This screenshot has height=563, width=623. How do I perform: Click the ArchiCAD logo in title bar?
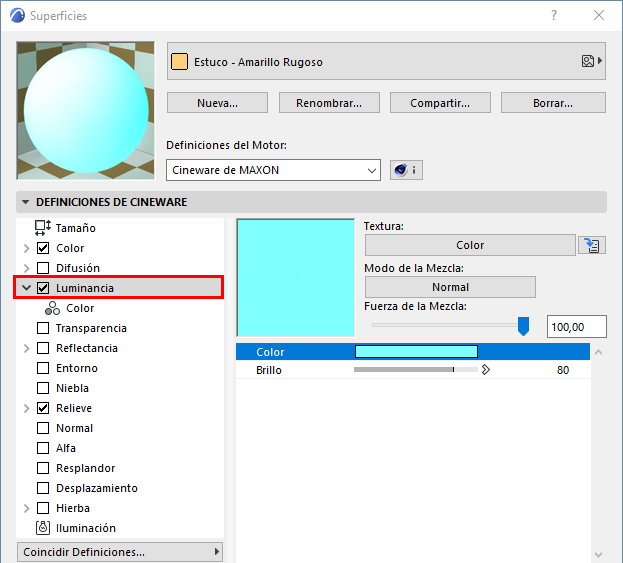(x=17, y=15)
